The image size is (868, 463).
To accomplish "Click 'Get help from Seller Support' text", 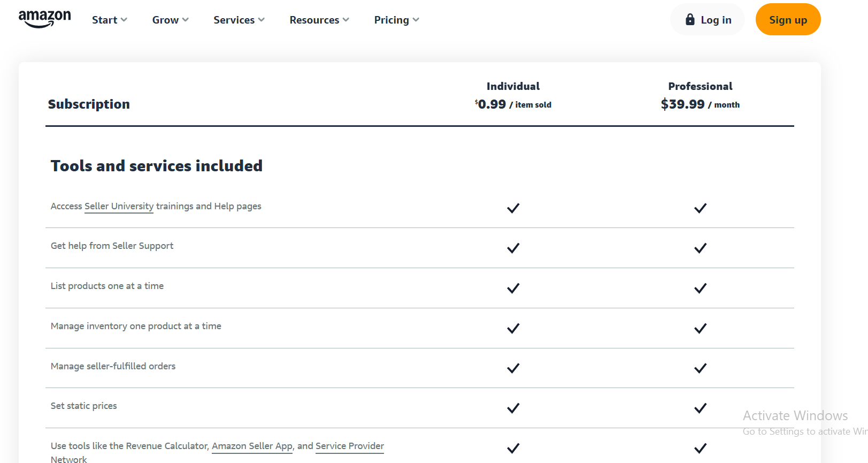I will (112, 246).
